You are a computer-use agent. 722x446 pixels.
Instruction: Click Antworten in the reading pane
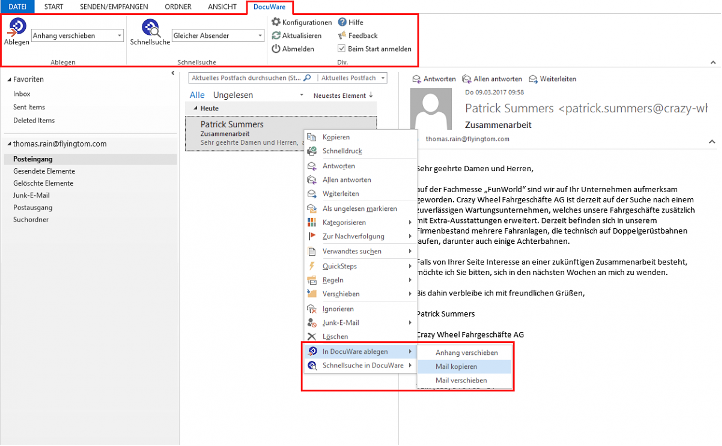coord(434,78)
